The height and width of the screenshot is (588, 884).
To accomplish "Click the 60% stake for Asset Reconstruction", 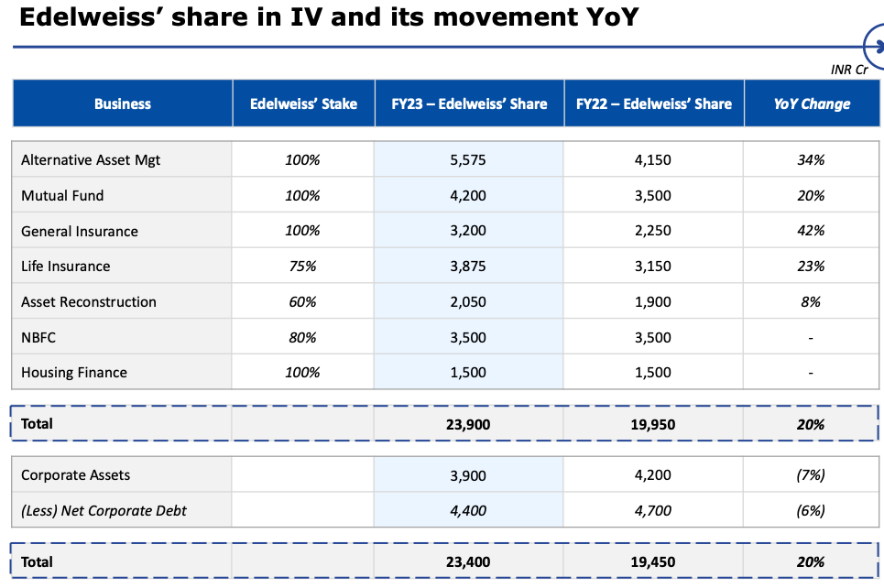I will [x=302, y=301].
